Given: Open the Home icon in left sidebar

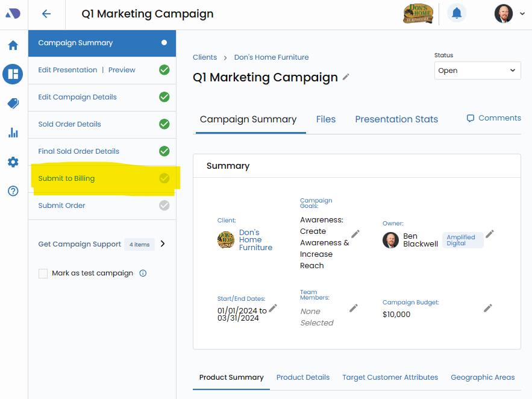Looking at the screenshot, I should click(13, 45).
